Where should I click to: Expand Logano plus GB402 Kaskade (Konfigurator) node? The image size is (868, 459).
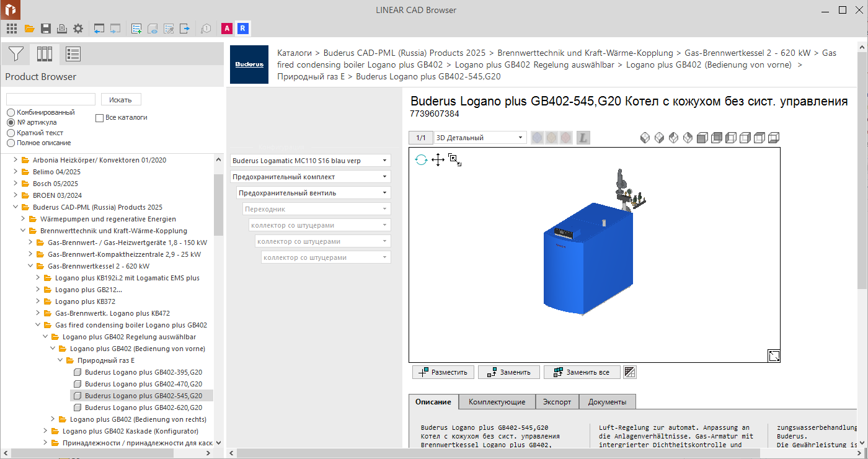coord(46,431)
